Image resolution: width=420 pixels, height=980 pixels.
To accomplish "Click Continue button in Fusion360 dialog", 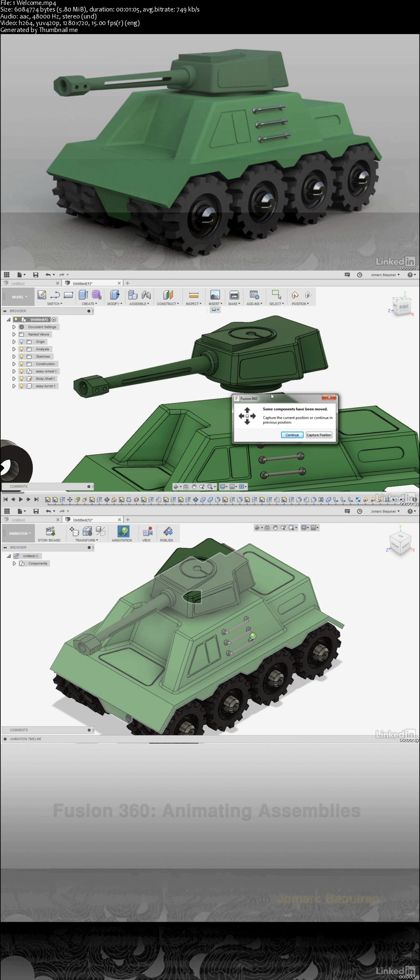I will coord(292,435).
